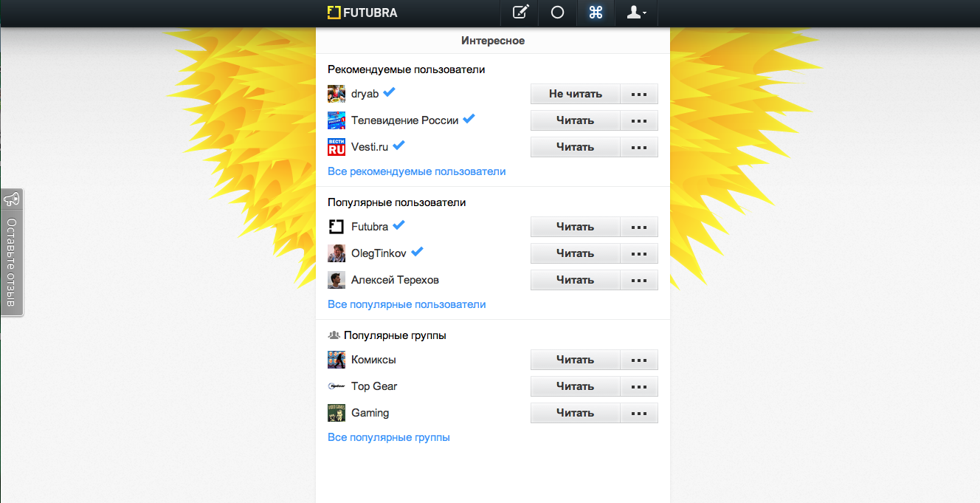This screenshot has width=980, height=503.
Task: Follow Top Gear group with Читать button
Action: pyautogui.click(x=576, y=386)
